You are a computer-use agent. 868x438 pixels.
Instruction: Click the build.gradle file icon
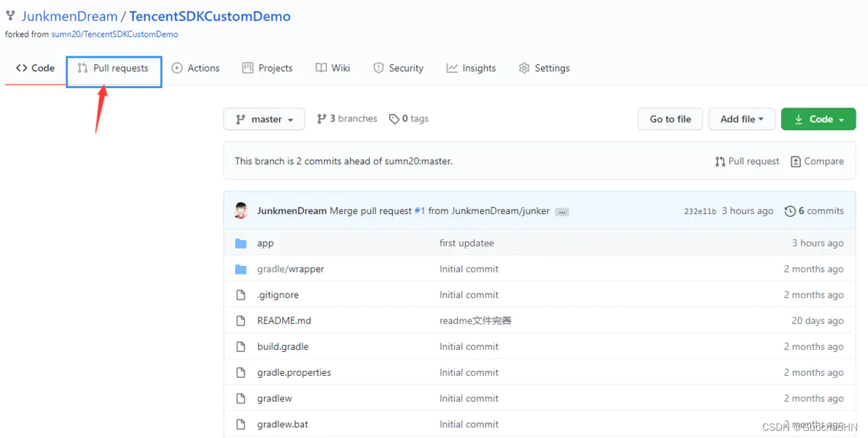point(241,347)
